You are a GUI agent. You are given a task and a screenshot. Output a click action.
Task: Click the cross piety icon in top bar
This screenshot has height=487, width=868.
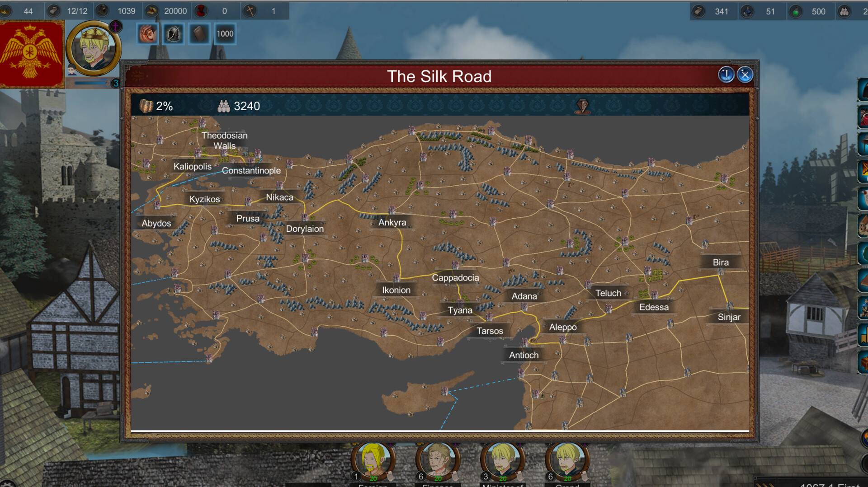click(250, 11)
